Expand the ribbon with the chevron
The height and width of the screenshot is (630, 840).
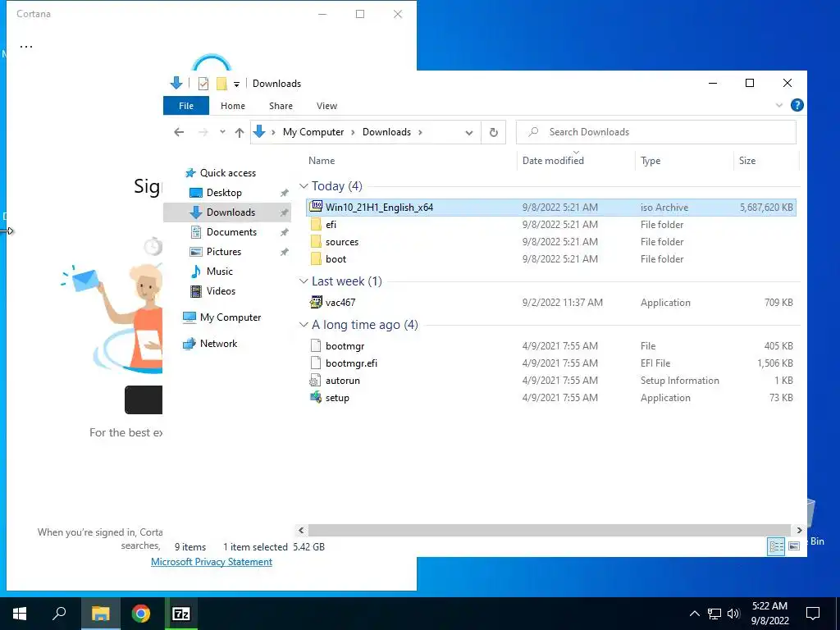pyautogui.click(x=779, y=106)
